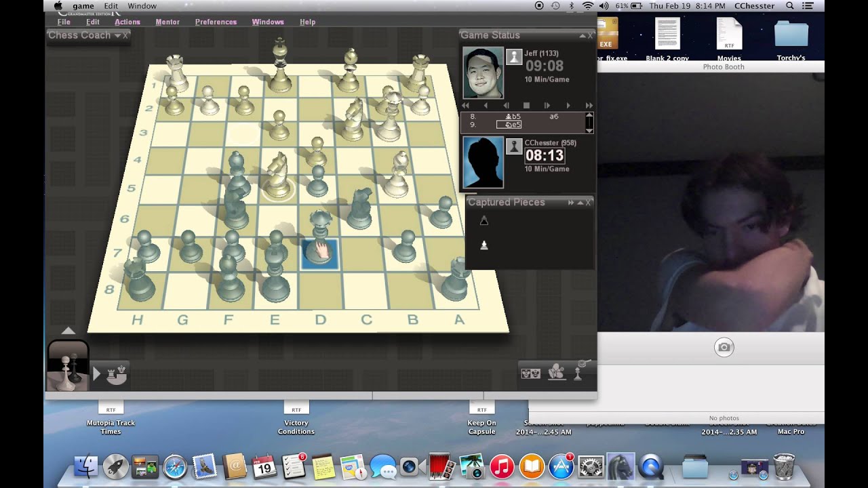Select highlighted move e5 in move list

pyautogui.click(x=509, y=125)
